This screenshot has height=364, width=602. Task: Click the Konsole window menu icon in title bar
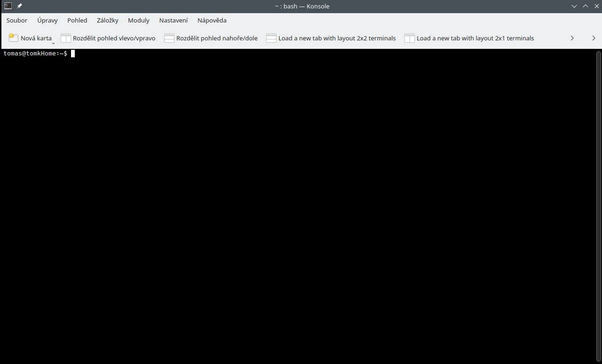pos(8,6)
